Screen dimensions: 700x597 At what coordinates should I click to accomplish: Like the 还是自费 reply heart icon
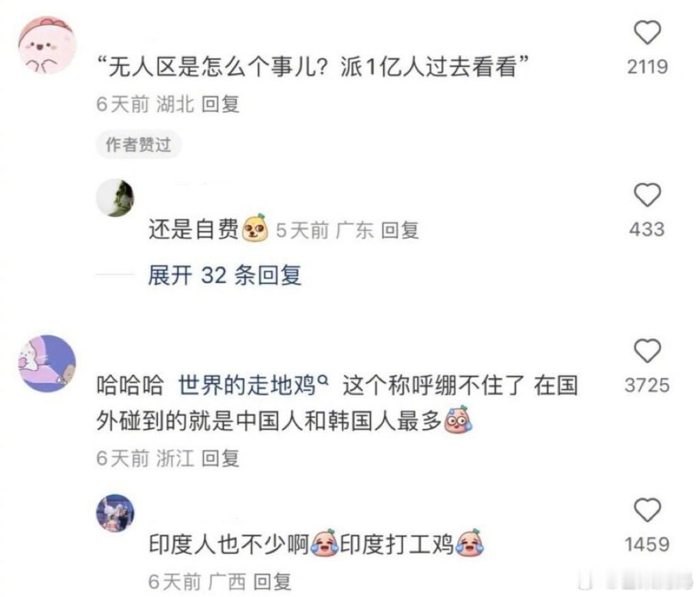coord(647,195)
